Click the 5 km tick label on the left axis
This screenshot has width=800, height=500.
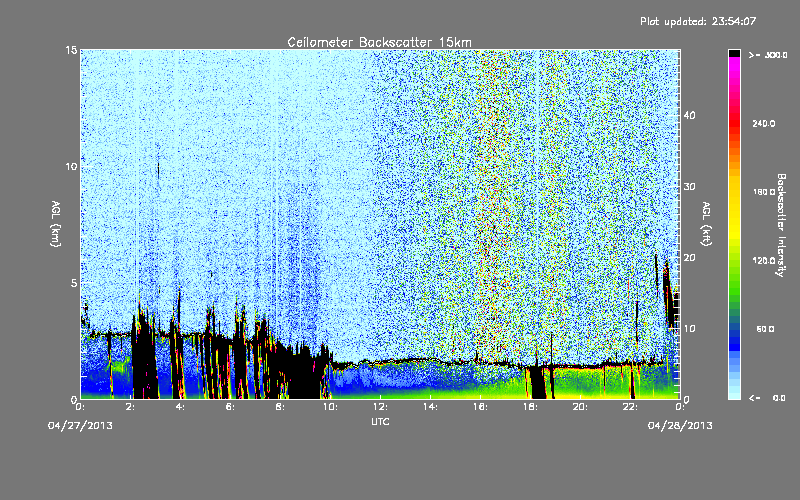[74, 283]
